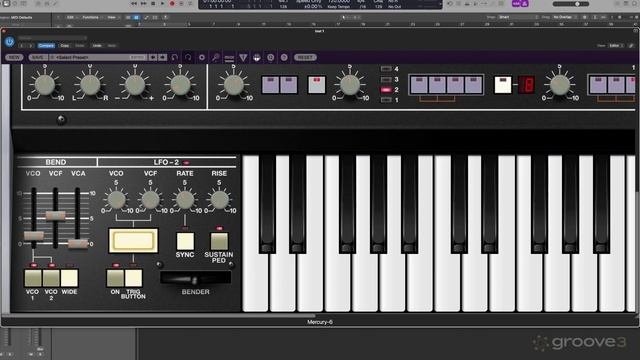The width and height of the screenshot is (640, 360).
Task: Click the magnifier zoom icon
Action: tap(216, 58)
